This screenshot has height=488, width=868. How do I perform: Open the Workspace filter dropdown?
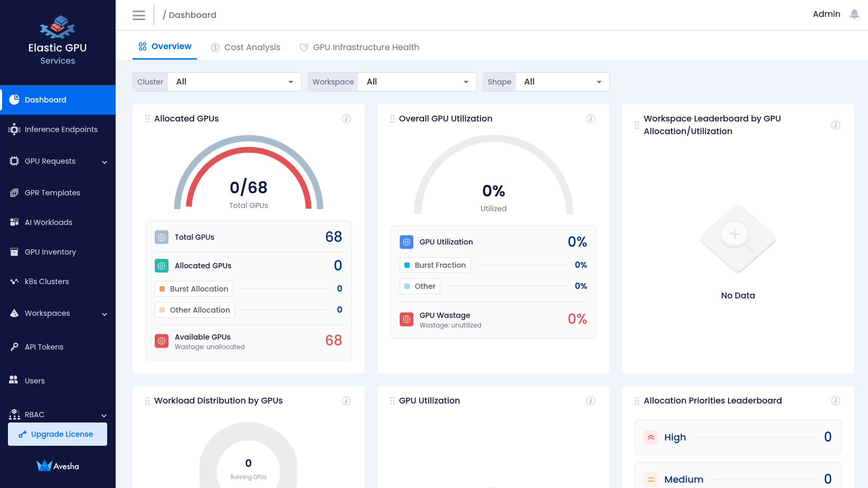[x=417, y=82]
